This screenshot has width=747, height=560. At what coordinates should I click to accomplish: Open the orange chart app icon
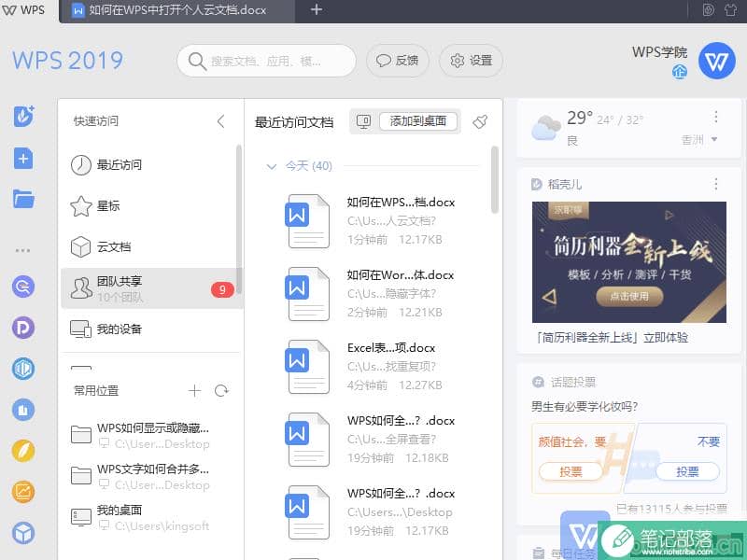(23, 492)
